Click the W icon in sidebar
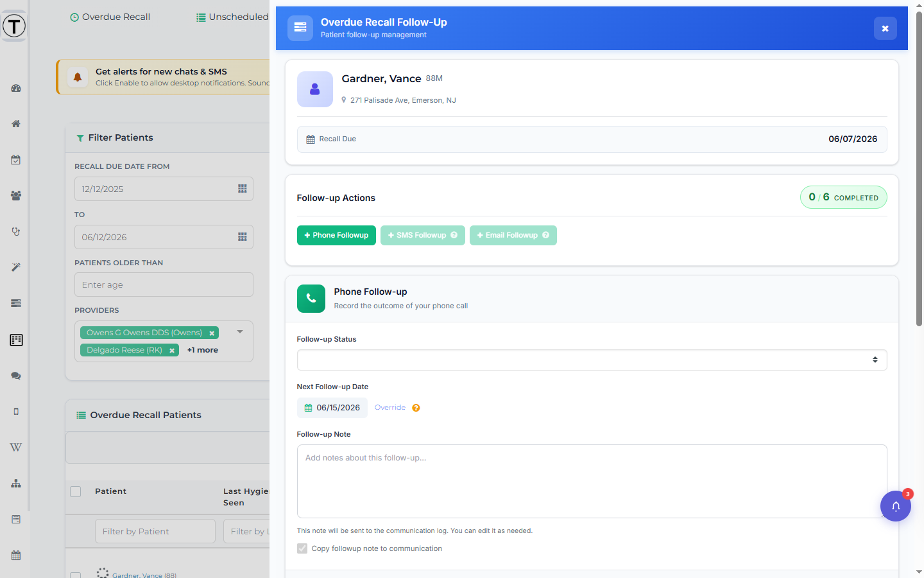Image resolution: width=924 pixels, height=578 pixels. (16, 448)
